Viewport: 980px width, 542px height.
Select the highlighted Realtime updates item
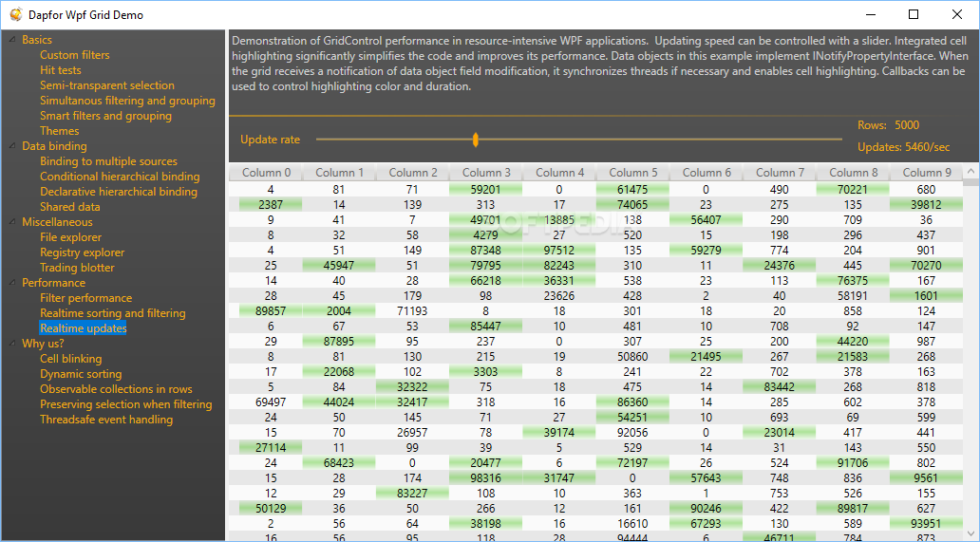pyautogui.click(x=84, y=328)
